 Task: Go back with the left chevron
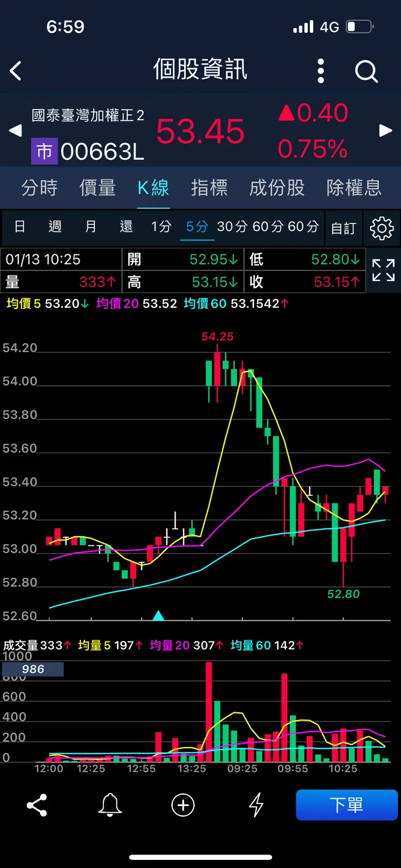click(x=16, y=71)
